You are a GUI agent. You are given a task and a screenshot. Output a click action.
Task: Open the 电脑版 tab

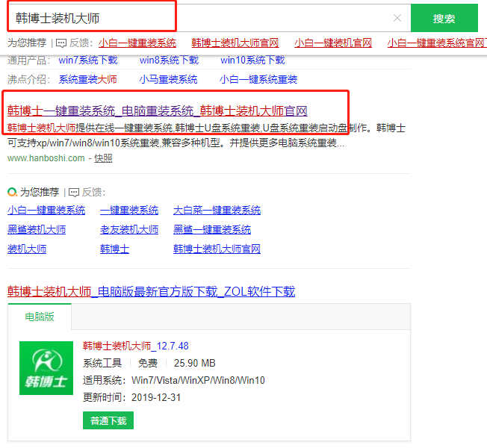(40, 317)
